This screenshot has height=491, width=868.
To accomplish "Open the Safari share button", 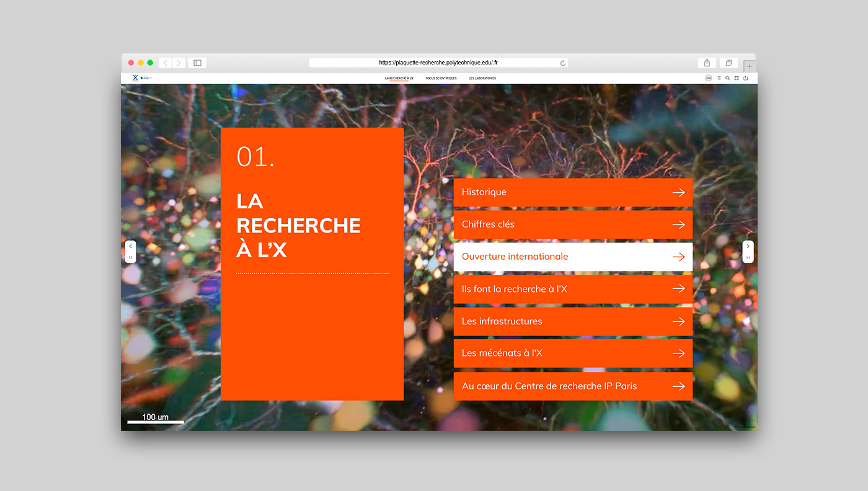I will [x=707, y=63].
